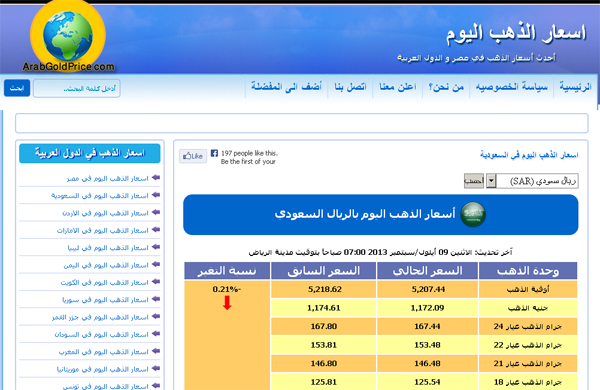The image size is (600, 390).
Task: Click the Facebook logo icon
Action: [214, 153]
